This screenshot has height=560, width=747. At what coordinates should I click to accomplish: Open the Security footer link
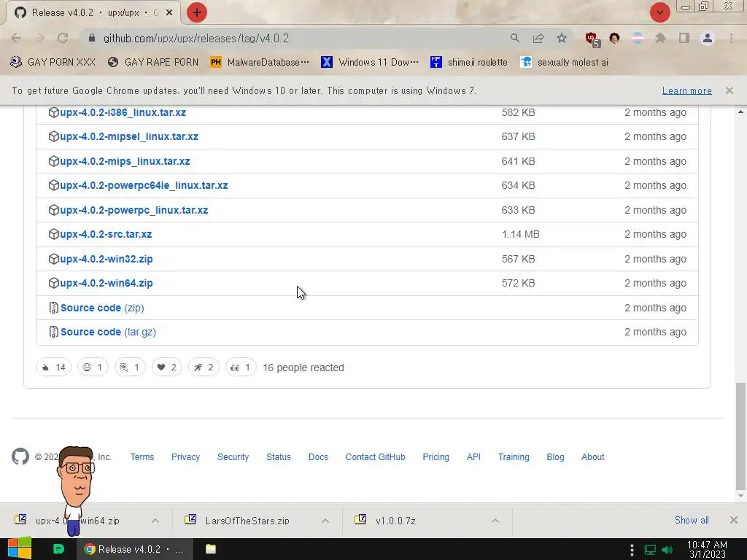click(x=233, y=456)
